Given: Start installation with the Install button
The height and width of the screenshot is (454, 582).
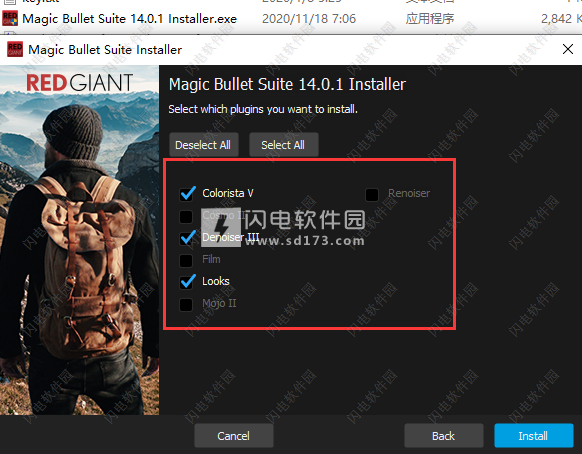Looking at the screenshot, I should click(x=533, y=436).
